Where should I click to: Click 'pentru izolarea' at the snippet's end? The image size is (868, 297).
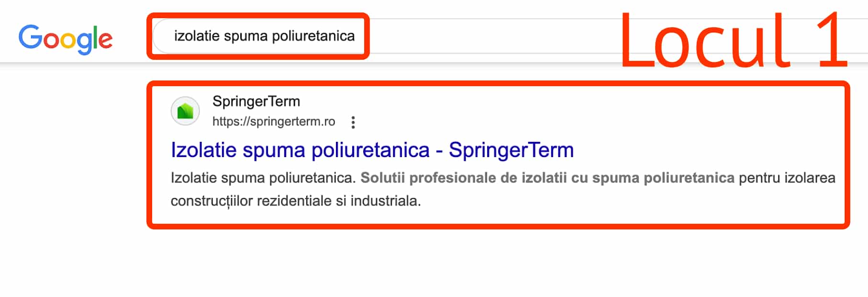(787, 178)
